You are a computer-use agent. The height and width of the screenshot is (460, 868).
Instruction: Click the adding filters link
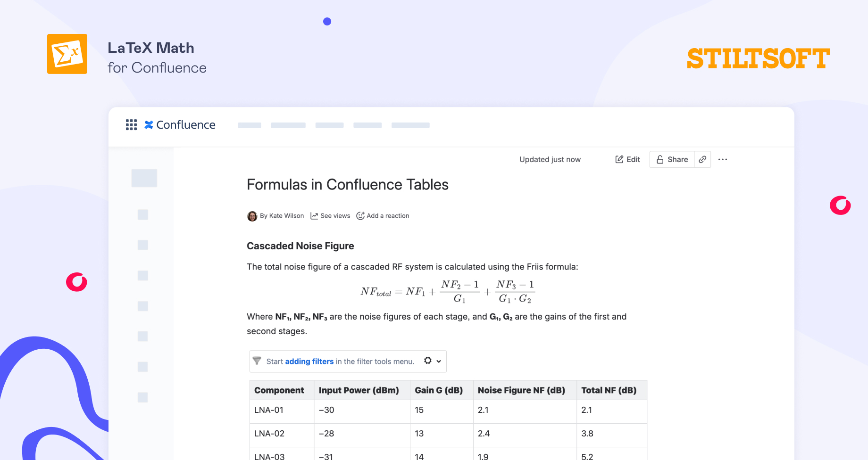click(x=309, y=361)
